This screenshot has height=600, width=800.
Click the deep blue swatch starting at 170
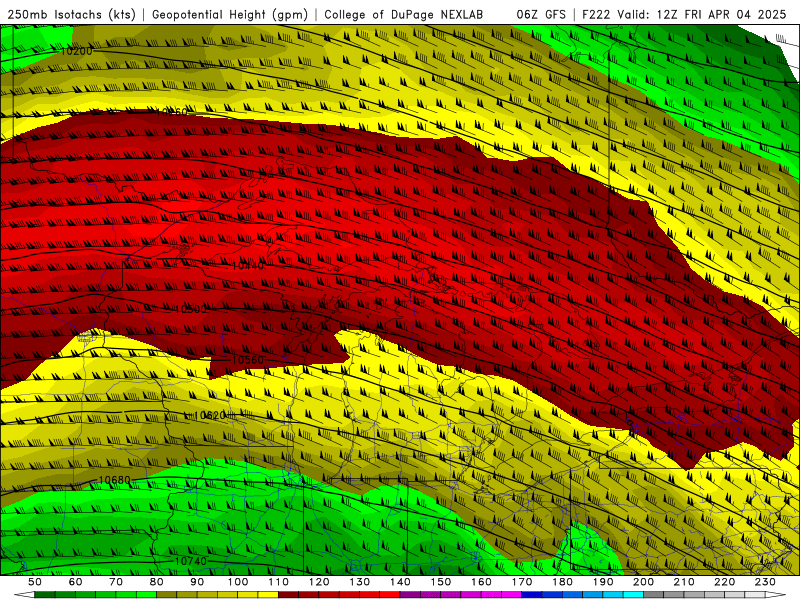[x=532, y=595]
